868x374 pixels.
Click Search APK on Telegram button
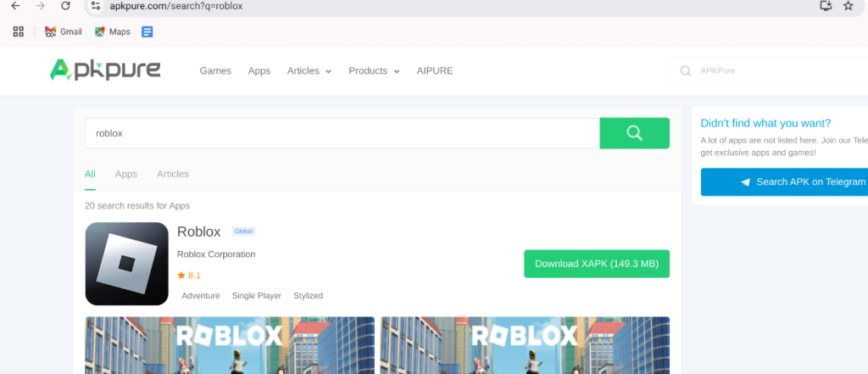click(x=784, y=181)
